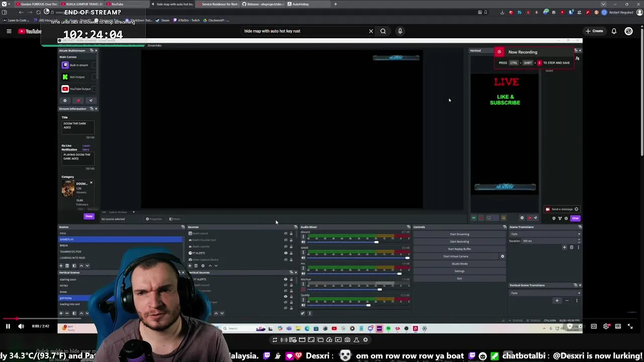Viewport: 644px width, 362px height.
Task: Move source up in Sources toolbar
Action: (210, 265)
